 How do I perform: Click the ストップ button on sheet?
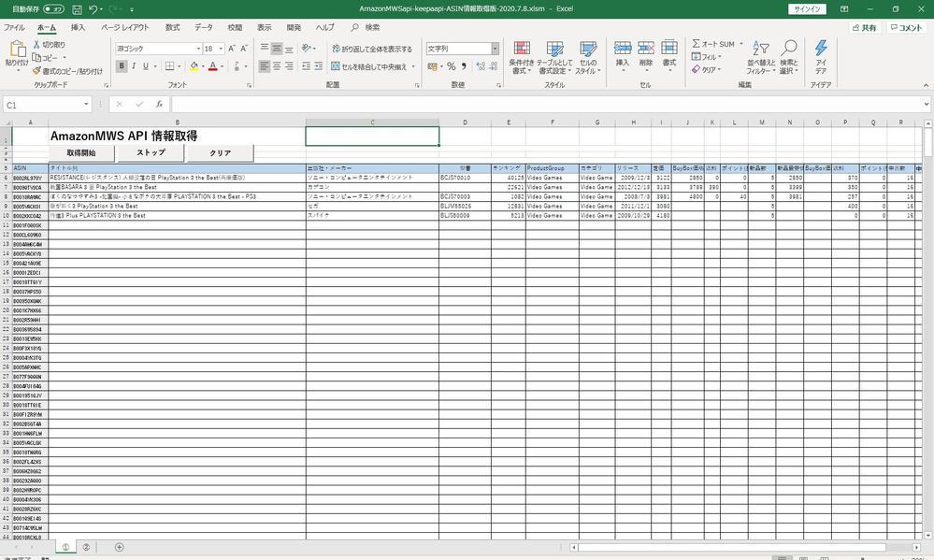coord(151,153)
